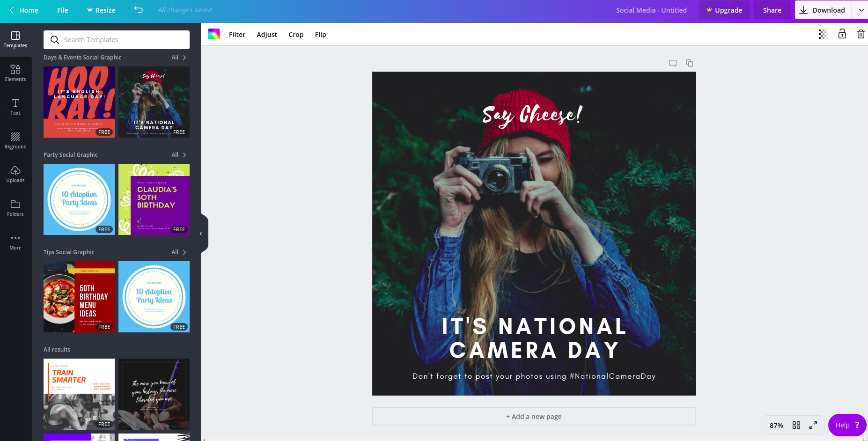868x441 pixels.
Task: Open Download options dropdown arrow
Action: [x=861, y=10]
